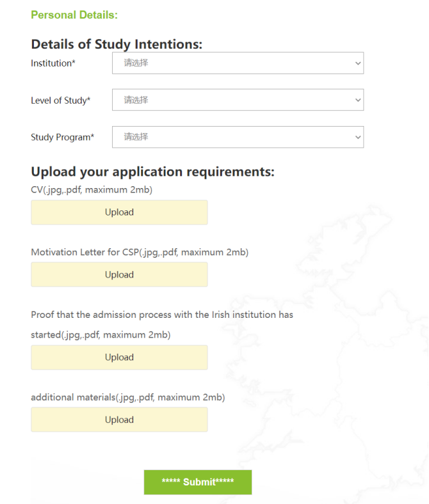This screenshot has width=429, height=504.
Task: Click the Study Program label
Action: (x=62, y=137)
